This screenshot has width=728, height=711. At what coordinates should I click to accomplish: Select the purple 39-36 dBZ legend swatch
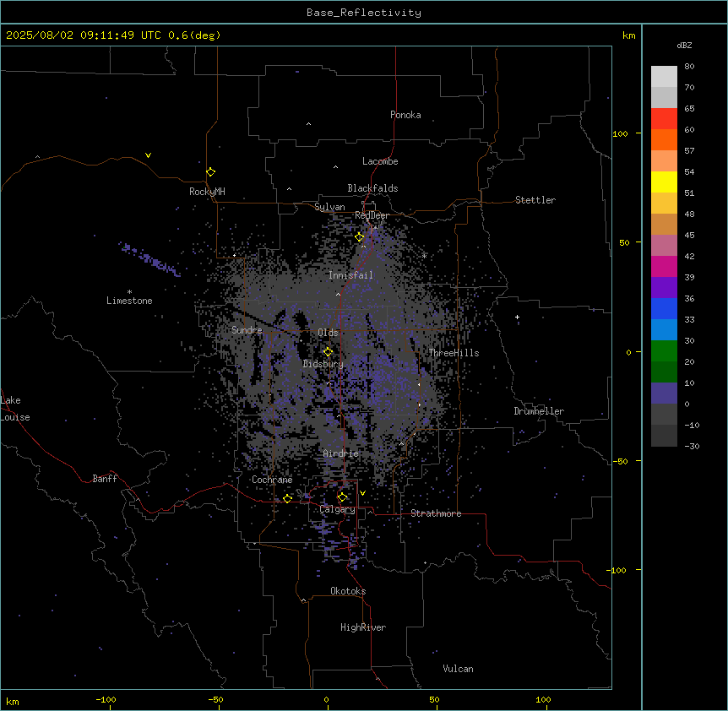[664, 287]
